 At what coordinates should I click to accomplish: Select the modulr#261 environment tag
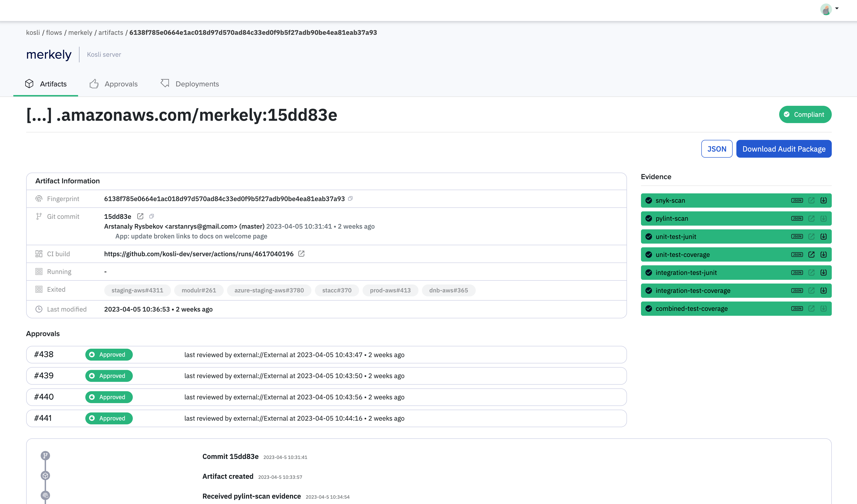pos(199,290)
